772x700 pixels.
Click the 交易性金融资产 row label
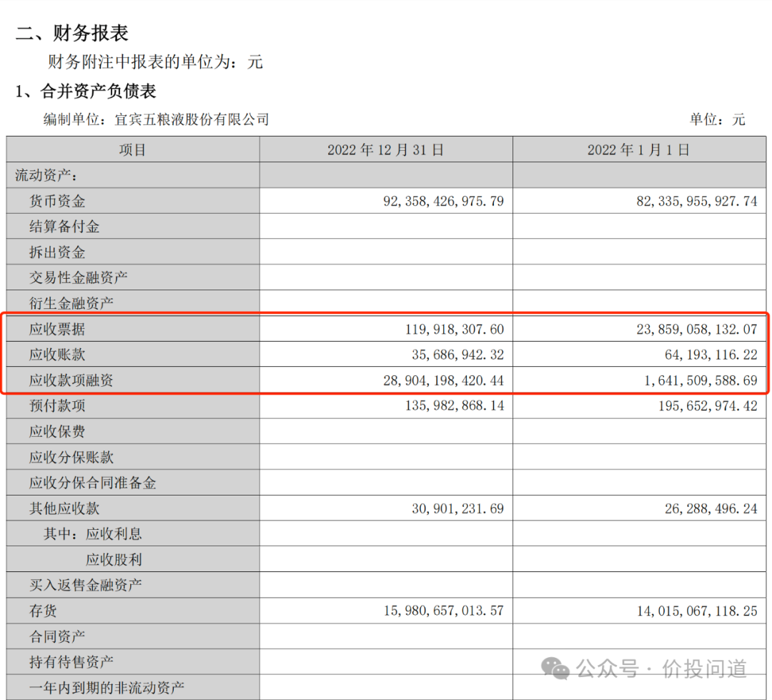click(x=79, y=277)
